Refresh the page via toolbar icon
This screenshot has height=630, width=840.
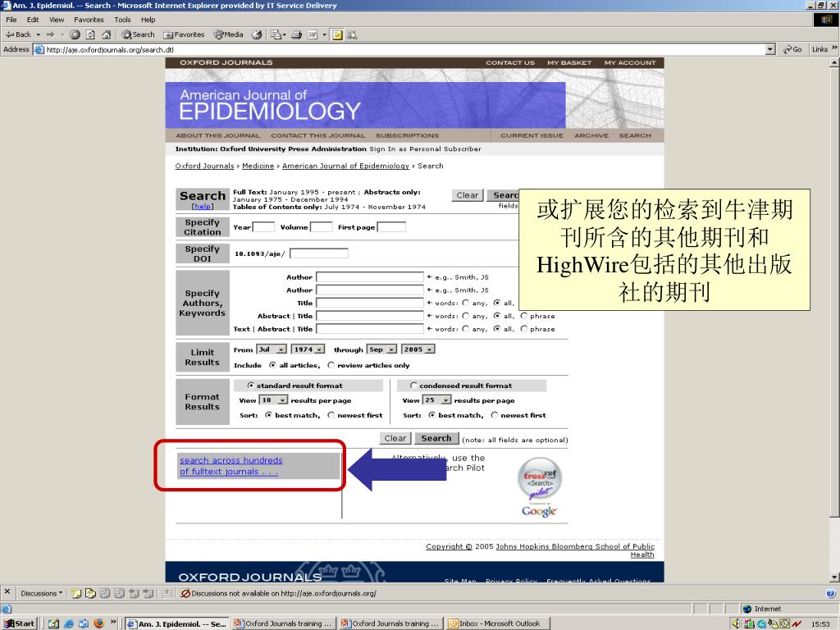point(90,34)
